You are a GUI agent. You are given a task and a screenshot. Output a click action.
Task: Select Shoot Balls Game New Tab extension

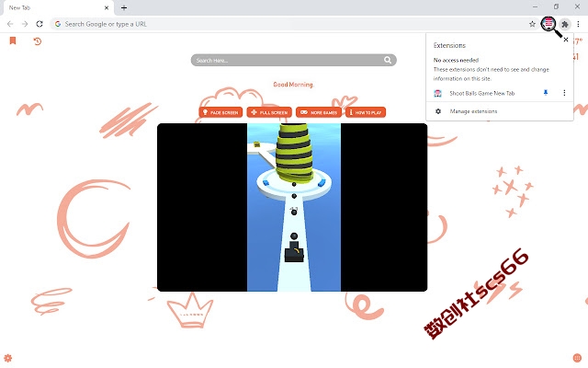pyautogui.click(x=481, y=93)
